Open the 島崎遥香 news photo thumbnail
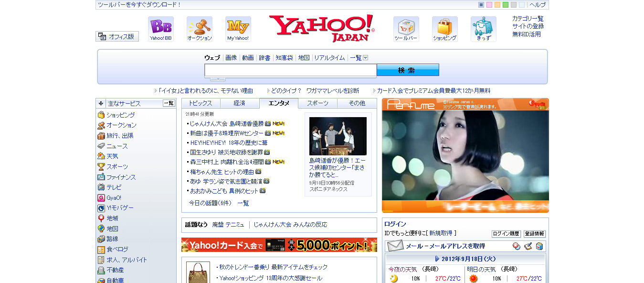This screenshot has width=644, height=283. [338, 136]
